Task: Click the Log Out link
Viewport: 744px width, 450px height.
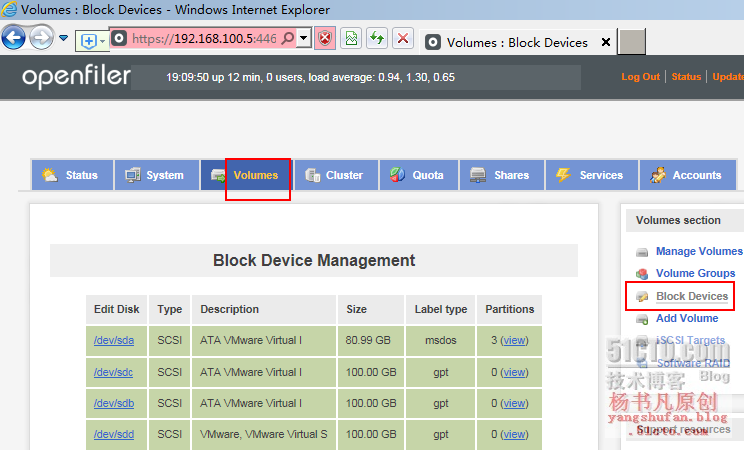Action: tap(640, 77)
